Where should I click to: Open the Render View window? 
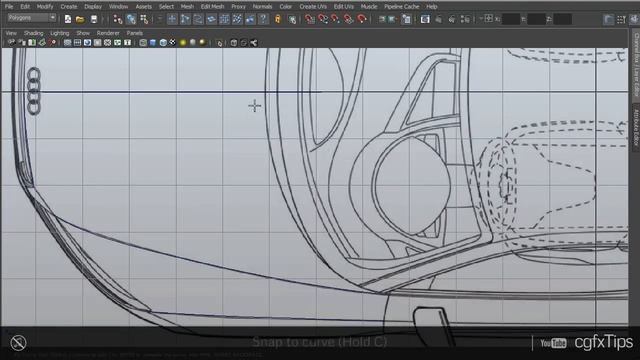(x=425, y=19)
